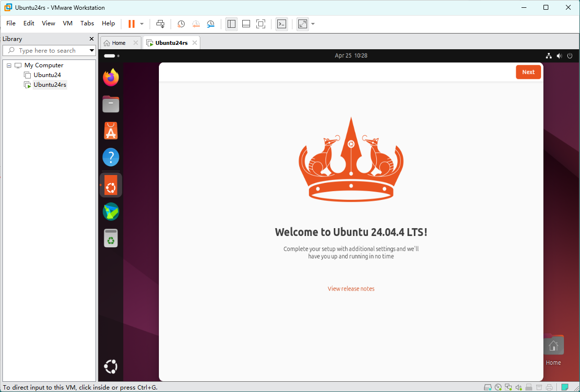Click the network adapter status icon
The height and width of the screenshot is (392, 580).
point(509,387)
